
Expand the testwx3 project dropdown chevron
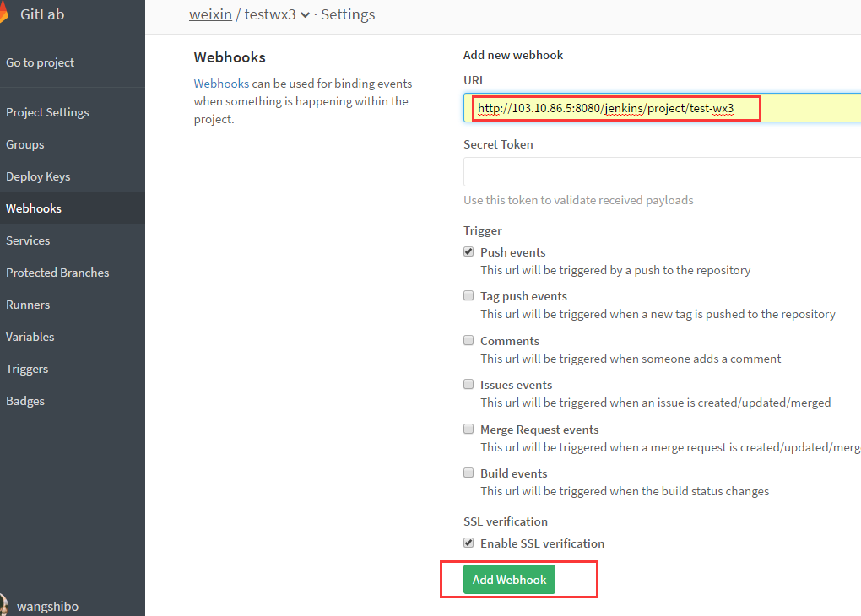[305, 15]
